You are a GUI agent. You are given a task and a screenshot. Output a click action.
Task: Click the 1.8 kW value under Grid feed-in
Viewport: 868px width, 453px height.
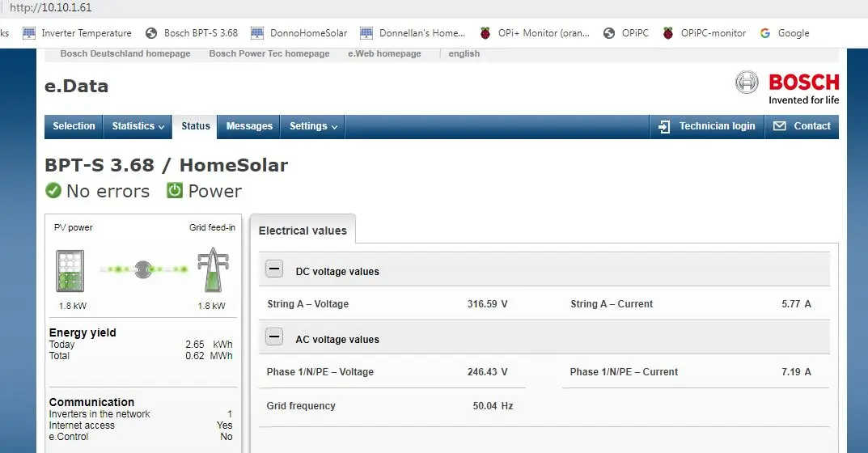point(211,307)
